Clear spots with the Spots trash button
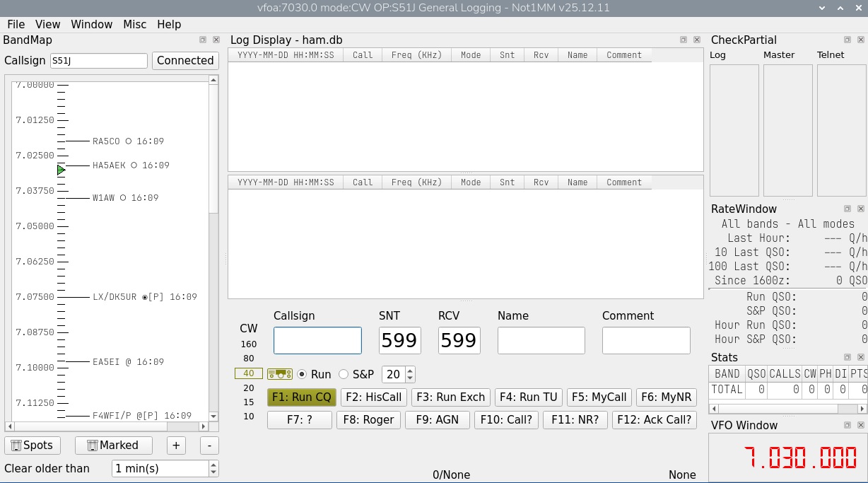868x483 pixels. pyautogui.click(x=32, y=445)
